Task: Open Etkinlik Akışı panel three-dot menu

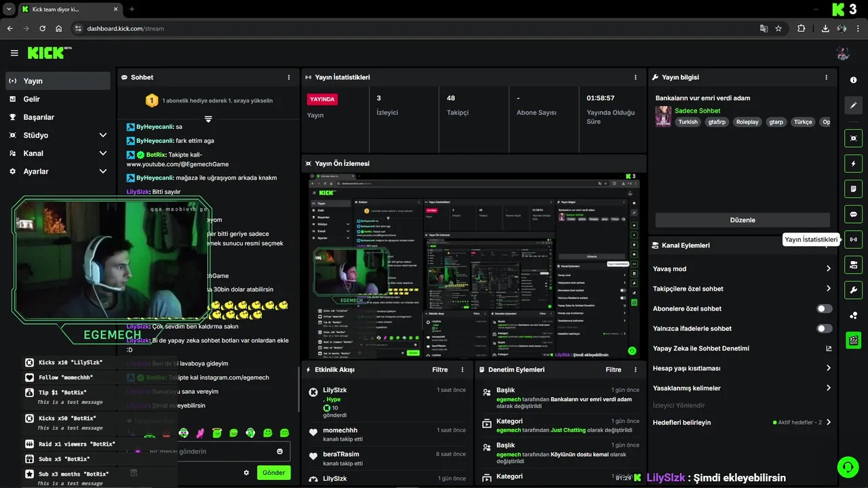Action: pos(462,369)
